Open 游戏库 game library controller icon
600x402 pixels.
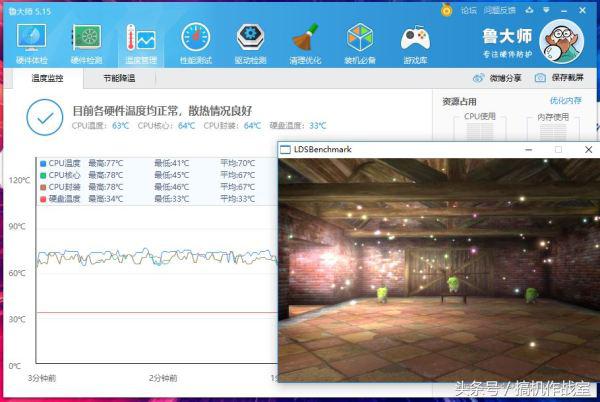click(415, 44)
